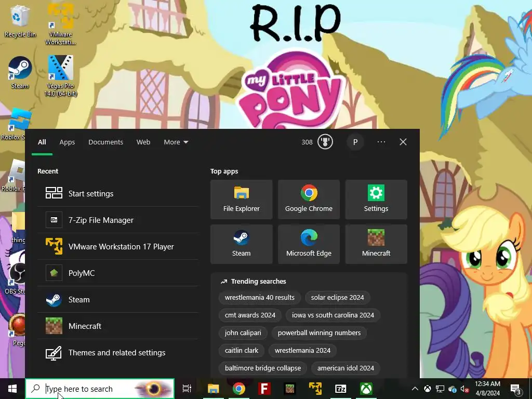
Task: Open File Explorer top app tile
Action: coord(241,199)
